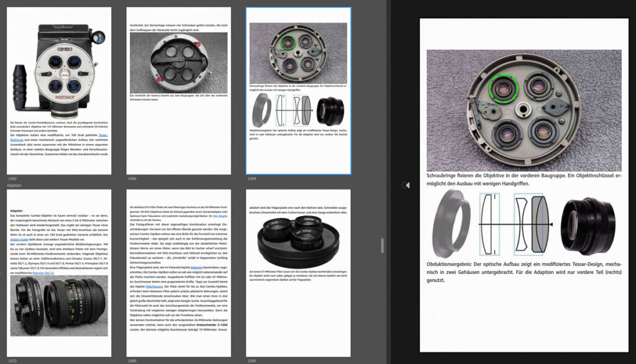Click the red-marked screws photo on page 1066
This screenshot has width=636, height=364.
point(178,63)
